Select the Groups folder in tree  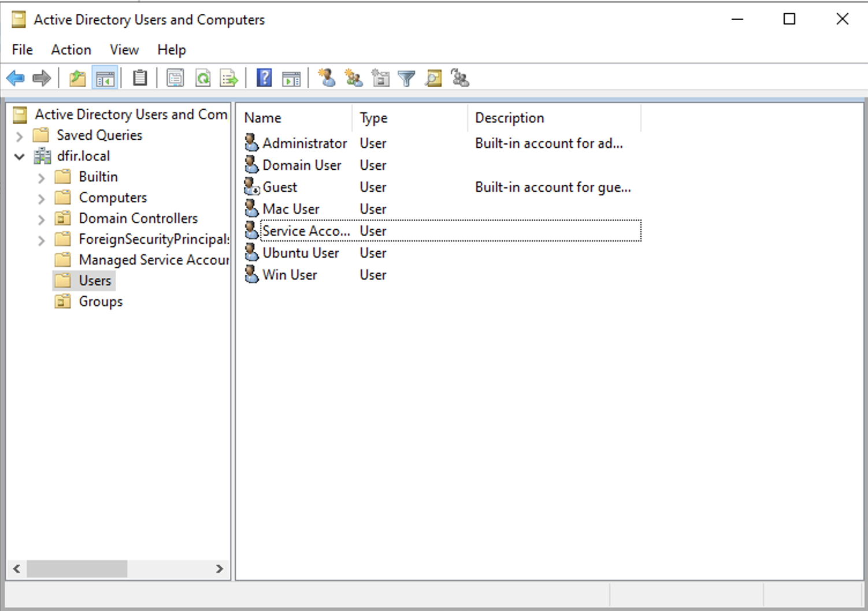101,301
